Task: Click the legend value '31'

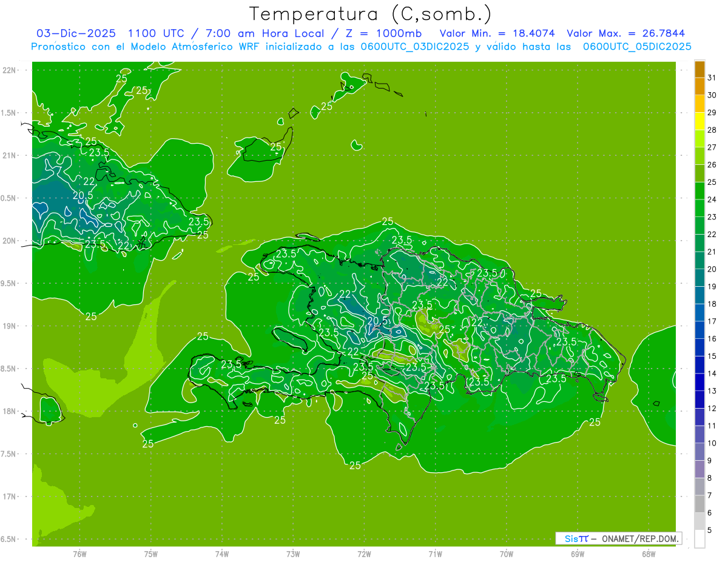Action: tap(712, 78)
